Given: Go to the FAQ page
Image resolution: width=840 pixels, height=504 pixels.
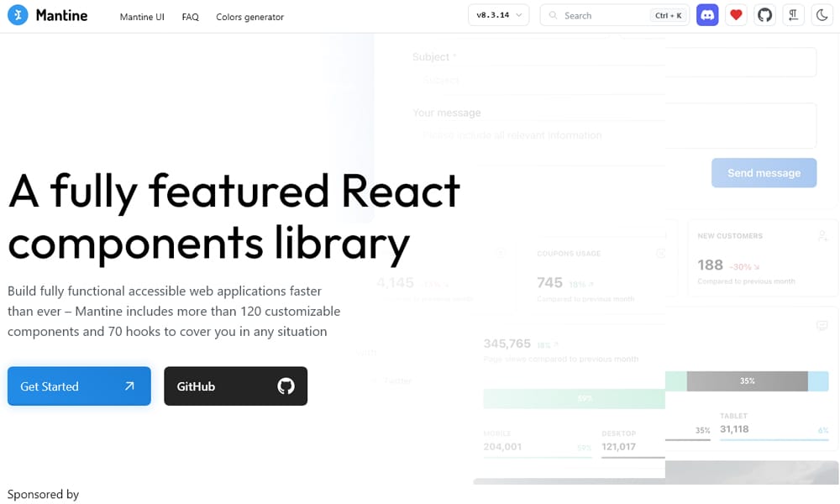Looking at the screenshot, I should click(x=190, y=17).
